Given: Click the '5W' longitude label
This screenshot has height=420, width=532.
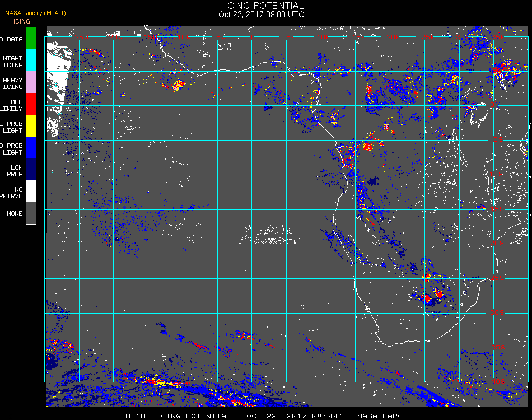Looking at the screenshot, I should click(x=221, y=37).
